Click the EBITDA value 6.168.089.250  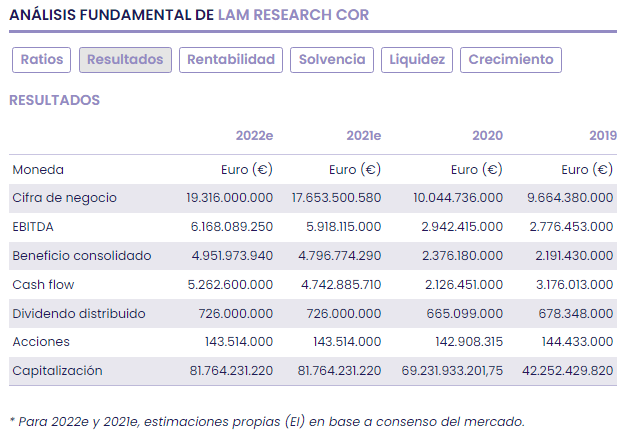coord(232,227)
